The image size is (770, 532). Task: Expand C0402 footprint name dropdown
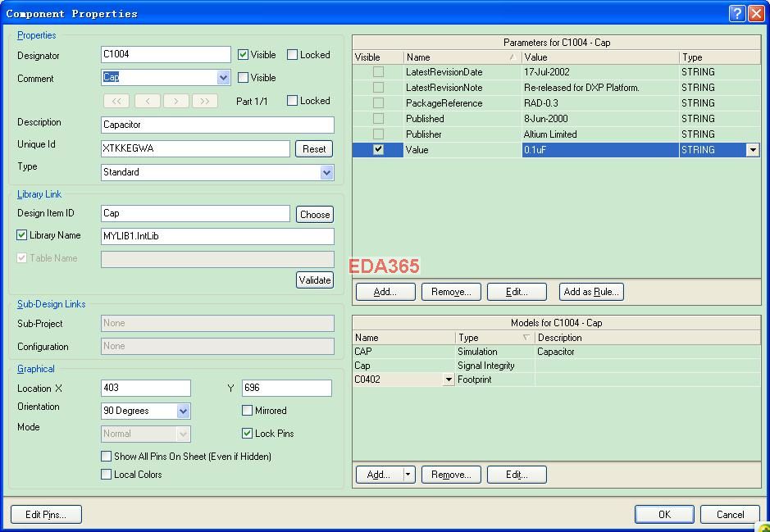pos(448,380)
